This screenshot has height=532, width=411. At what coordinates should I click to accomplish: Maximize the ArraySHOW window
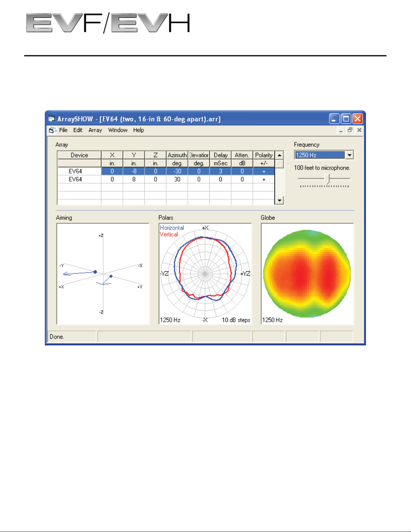click(346, 118)
